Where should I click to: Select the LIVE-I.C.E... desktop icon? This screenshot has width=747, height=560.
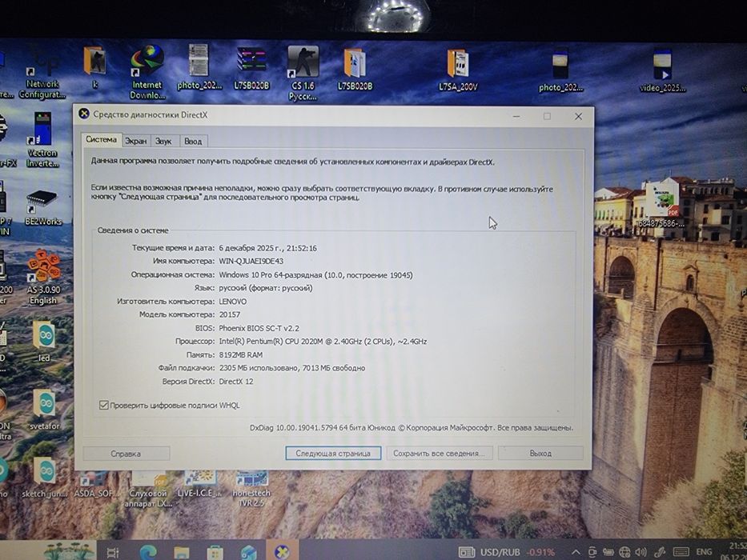point(199,485)
